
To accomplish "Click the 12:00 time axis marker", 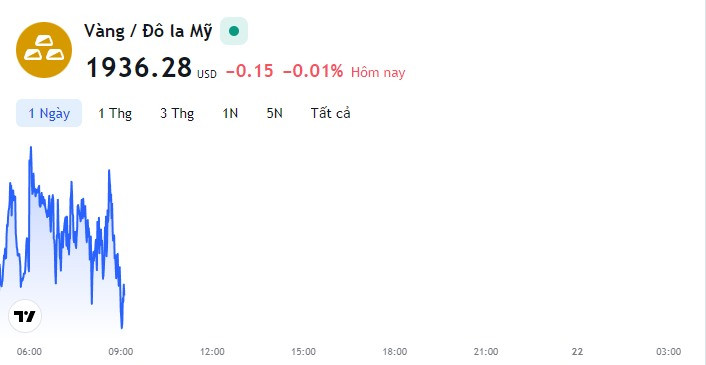I will pyautogui.click(x=212, y=351).
